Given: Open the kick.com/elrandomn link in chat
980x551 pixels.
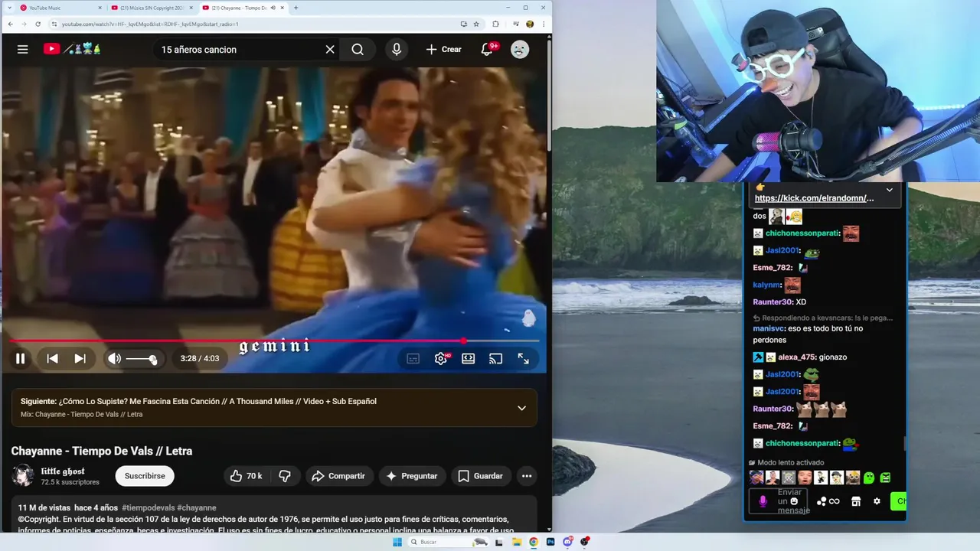Looking at the screenshot, I should (814, 198).
